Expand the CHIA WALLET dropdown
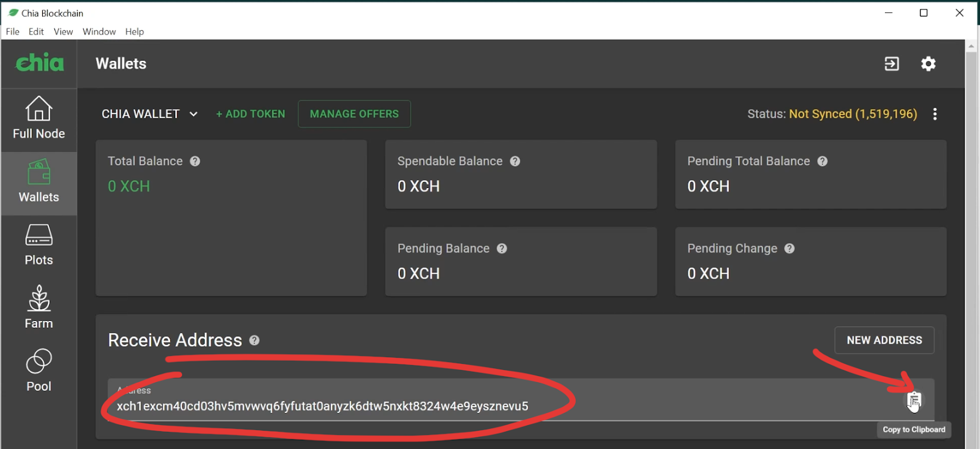Screen dimensions: 980x449 pyautogui.click(x=149, y=114)
